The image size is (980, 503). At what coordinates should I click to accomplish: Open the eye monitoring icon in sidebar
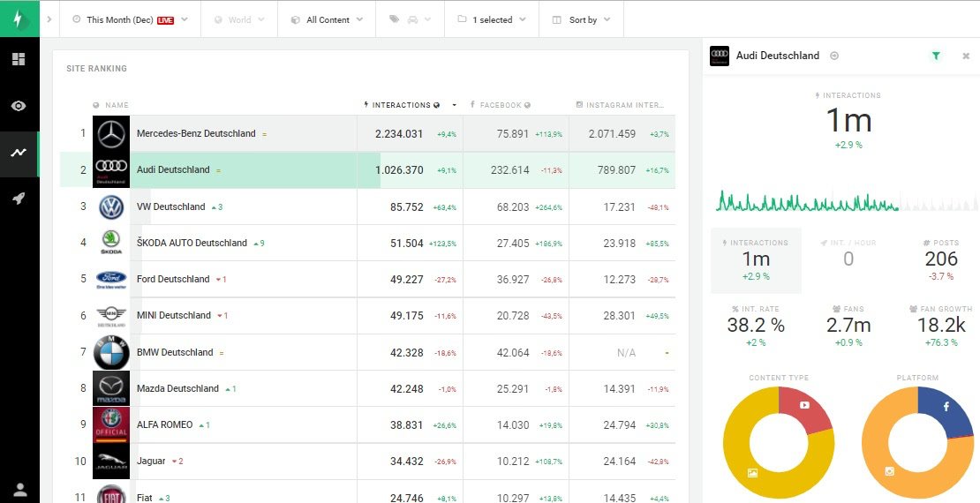[x=19, y=106]
